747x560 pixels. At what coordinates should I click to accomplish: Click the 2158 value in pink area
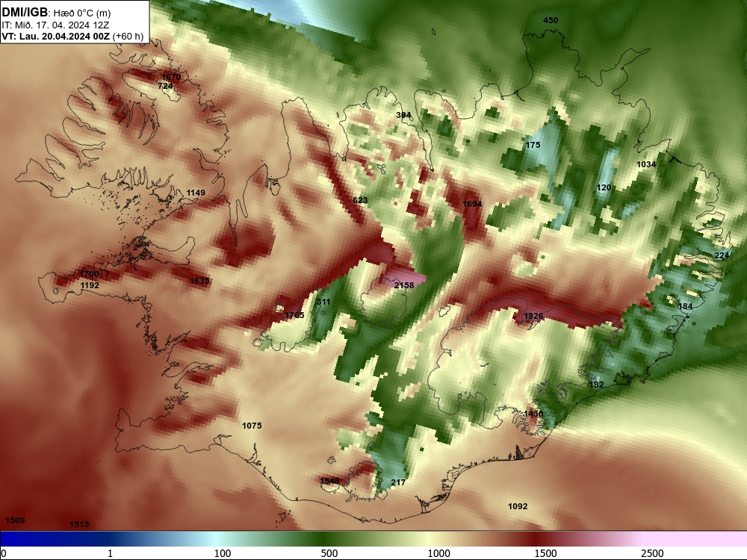(x=404, y=284)
